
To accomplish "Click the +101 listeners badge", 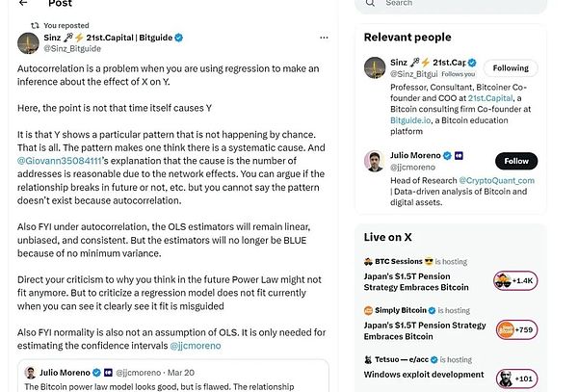I will (x=515, y=379).
